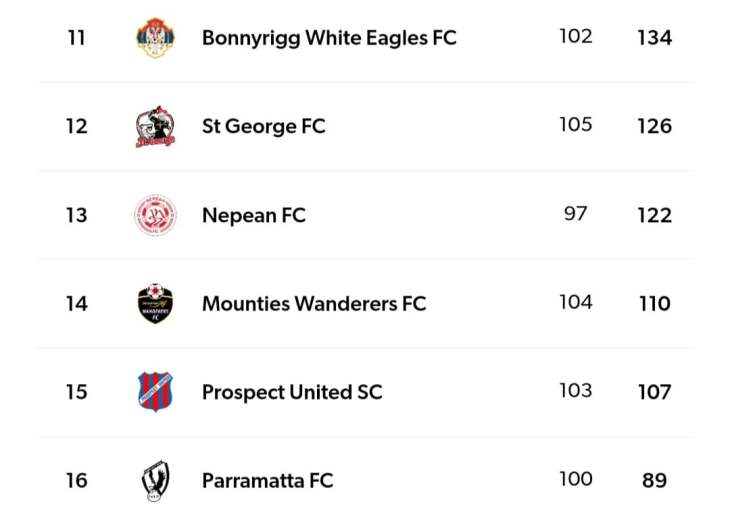Click the St George FC club logo
This screenshot has width=730, height=519.
155,127
